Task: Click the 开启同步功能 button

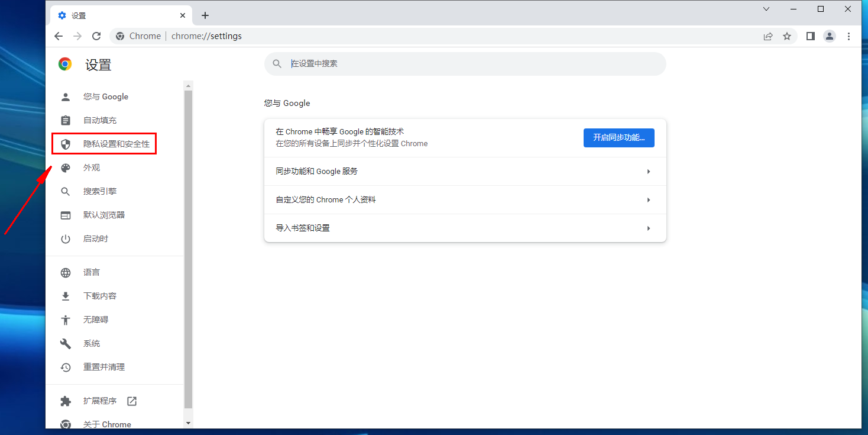Action: [x=619, y=137]
